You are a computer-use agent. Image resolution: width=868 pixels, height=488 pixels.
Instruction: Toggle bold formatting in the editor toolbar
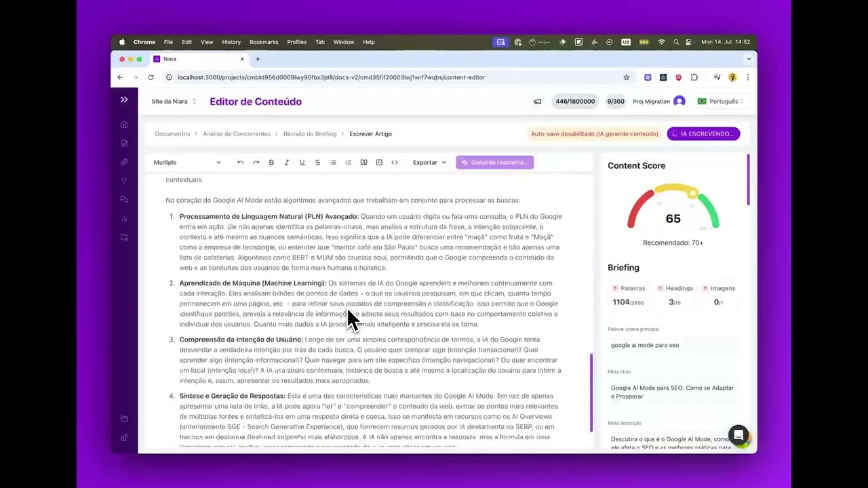[x=271, y=162]
